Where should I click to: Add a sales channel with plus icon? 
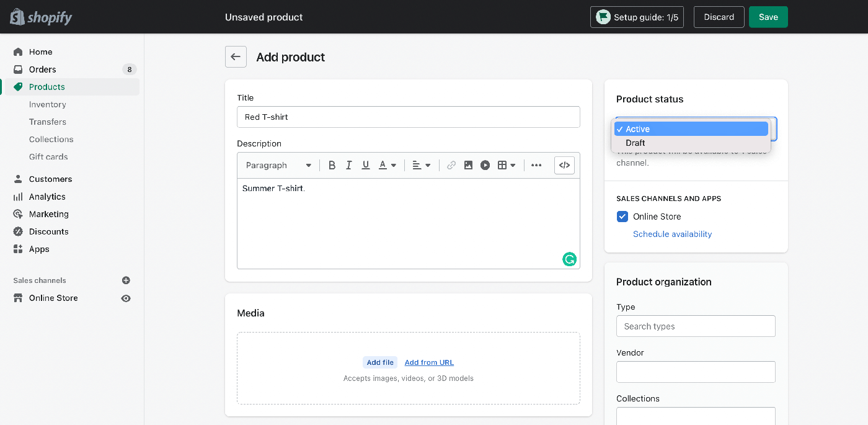pos(126,280)
